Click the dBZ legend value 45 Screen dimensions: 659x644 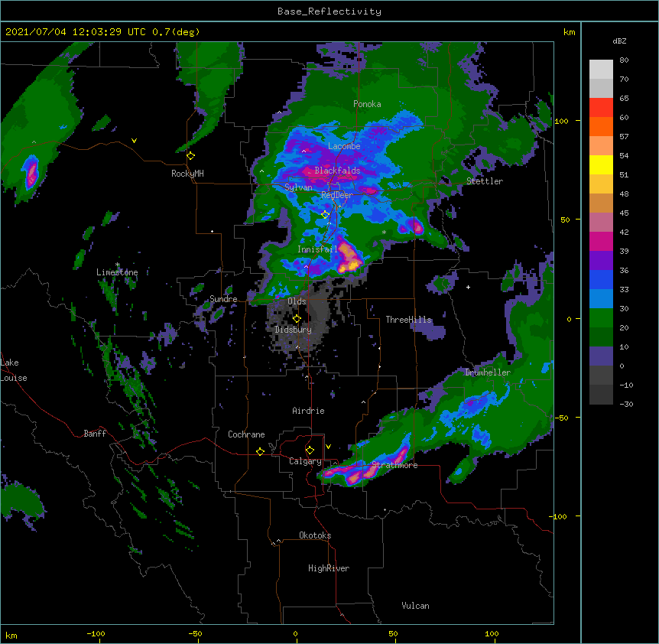(x=624, y=213)
